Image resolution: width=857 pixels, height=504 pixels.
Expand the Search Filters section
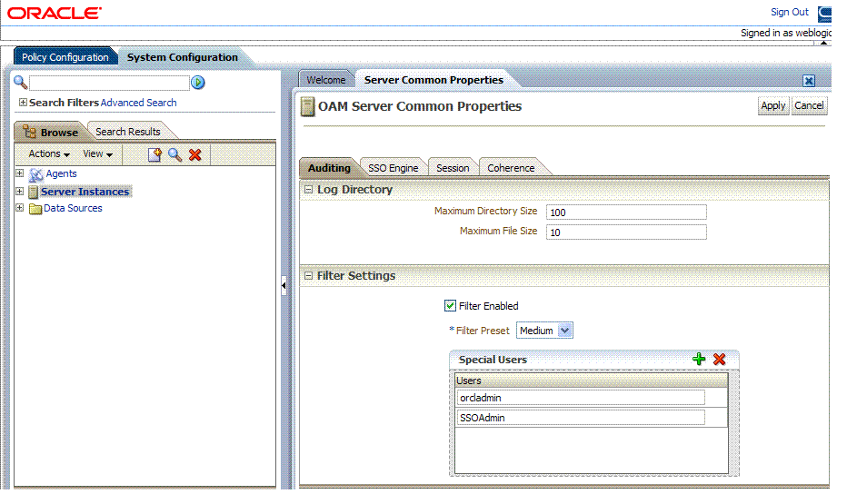[x=23, y=102]
